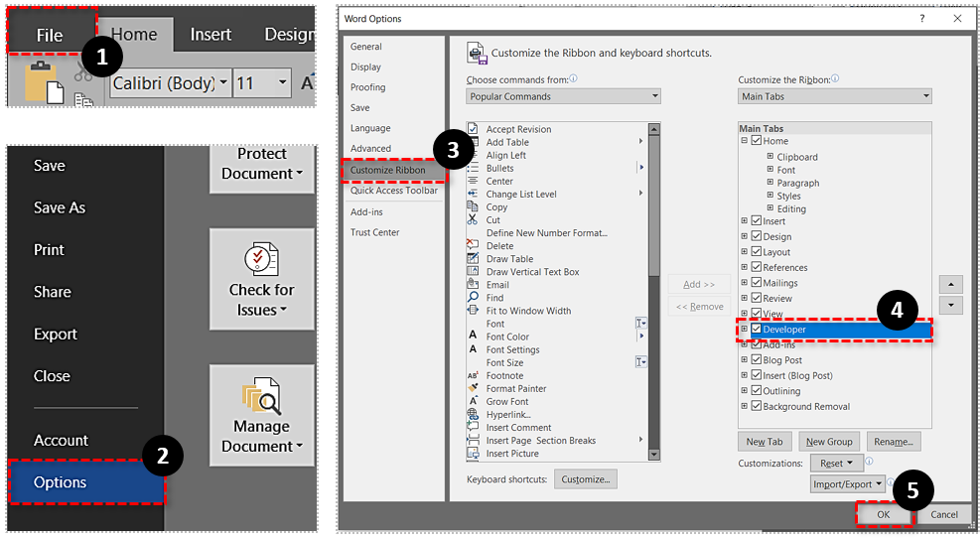
Task: Click the New Group button
Action: point(829,442)
